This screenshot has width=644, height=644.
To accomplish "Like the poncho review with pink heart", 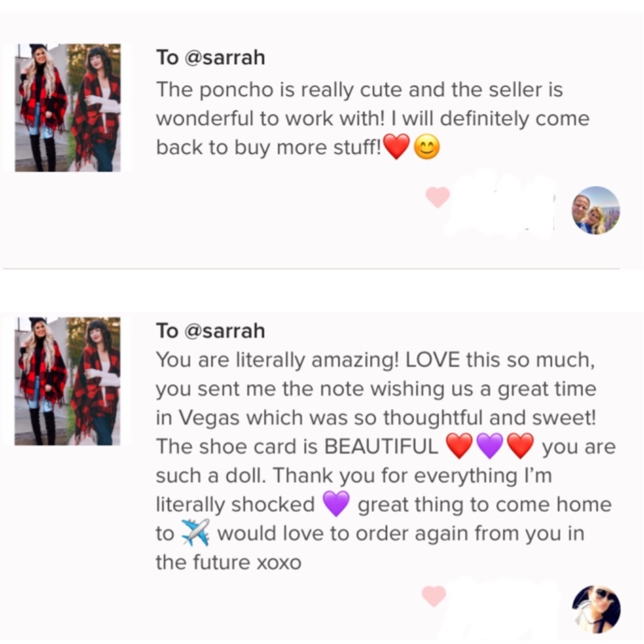I will (x=437, y=196).
